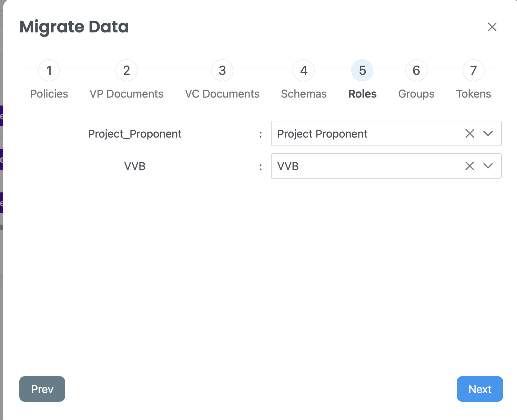
Task: Switch to the Tokens step label
Action: tap(474, 94)
